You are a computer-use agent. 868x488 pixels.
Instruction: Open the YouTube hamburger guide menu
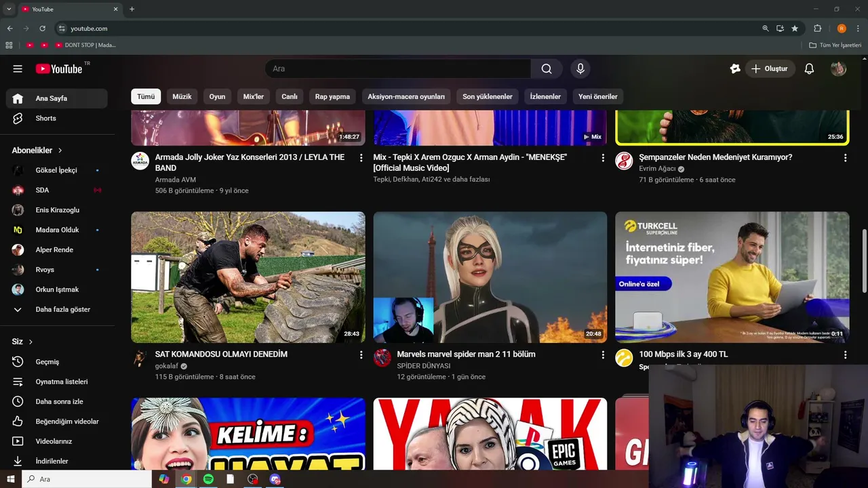click(x=18, y=68)
